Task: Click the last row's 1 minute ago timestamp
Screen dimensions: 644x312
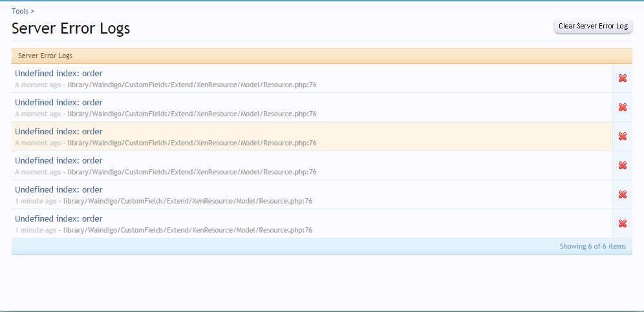Action: 36,230
